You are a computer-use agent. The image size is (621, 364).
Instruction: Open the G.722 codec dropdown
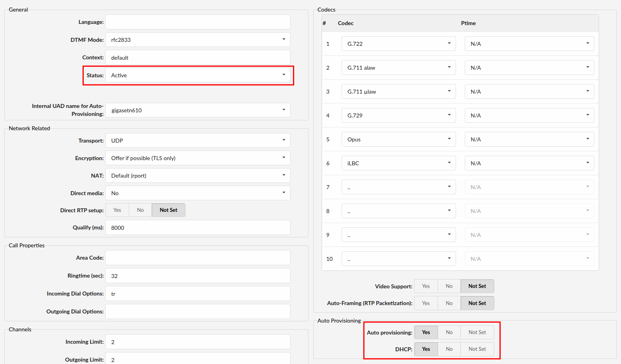coord(398,44)
